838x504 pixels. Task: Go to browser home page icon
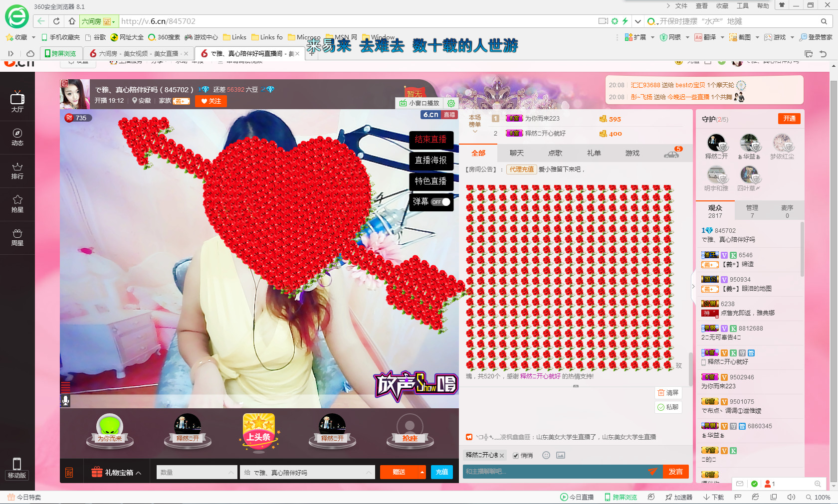pyautogui.click(x=72, y=21)
